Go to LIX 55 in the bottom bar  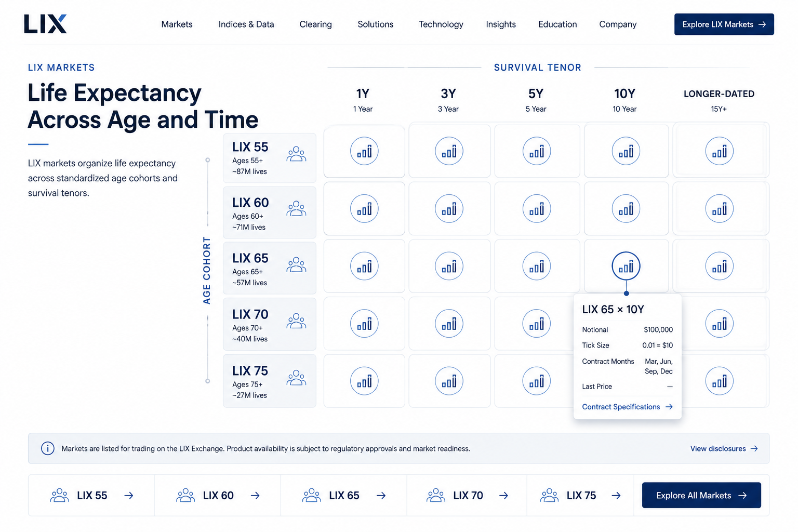coord(91,496)
